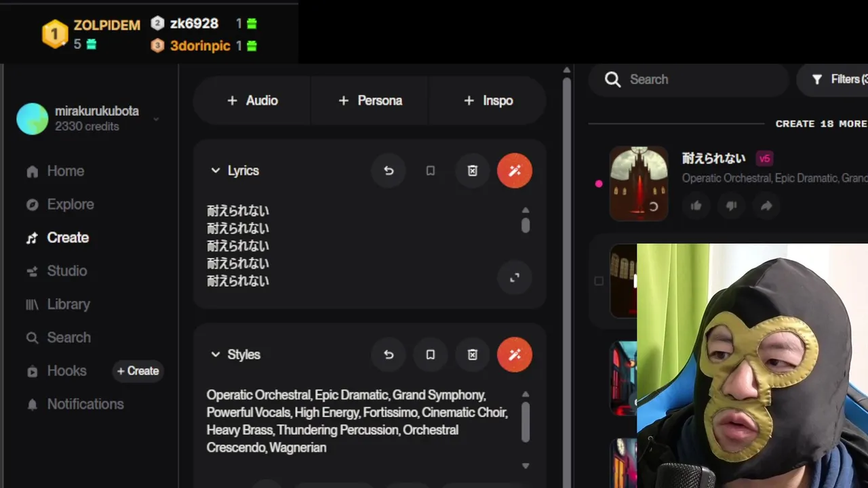Click the Create music note icon
Image resolution: width=868 pixels, height=488 pixels.
(32, 238)
